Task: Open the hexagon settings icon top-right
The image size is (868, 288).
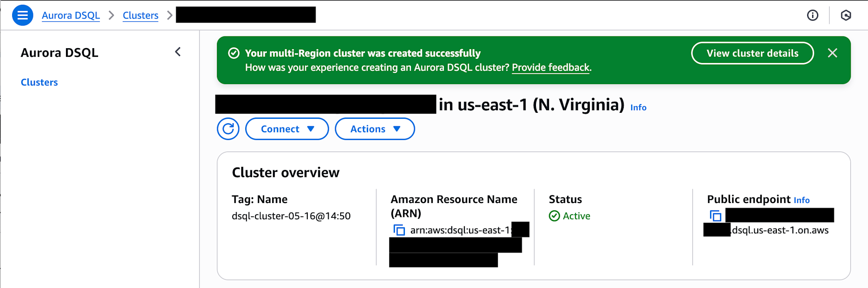Action: click(x=846, y=15)
